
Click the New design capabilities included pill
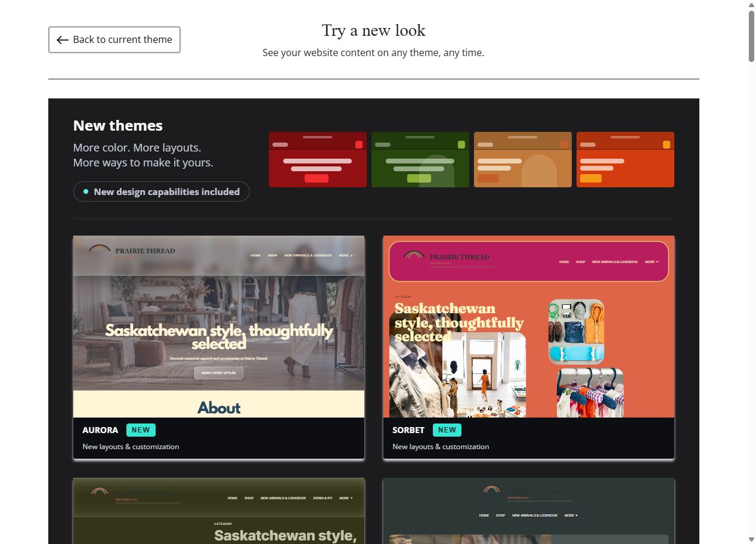(162, 191)
